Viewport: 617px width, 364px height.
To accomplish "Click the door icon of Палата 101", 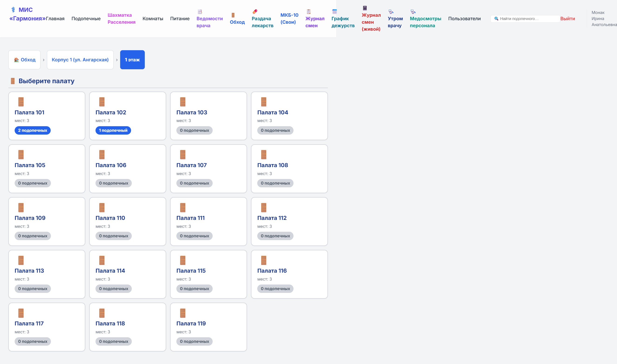I will click(21, 102).
